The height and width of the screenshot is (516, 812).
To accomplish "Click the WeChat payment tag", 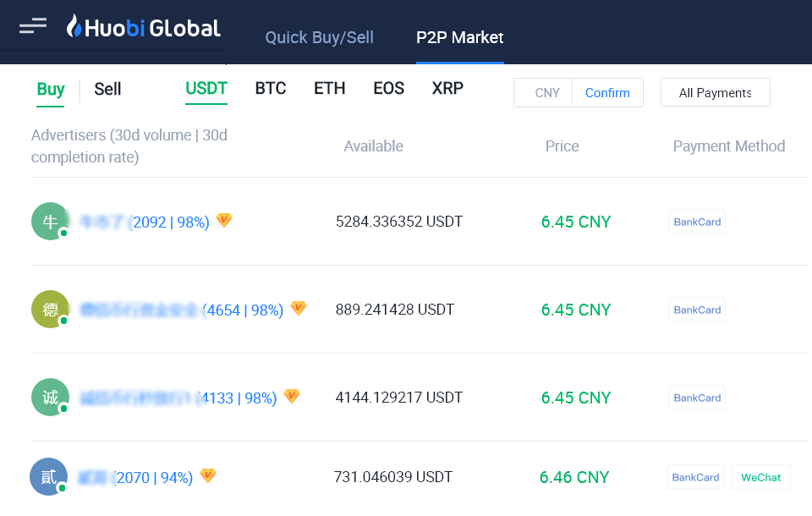I will 760,477.
